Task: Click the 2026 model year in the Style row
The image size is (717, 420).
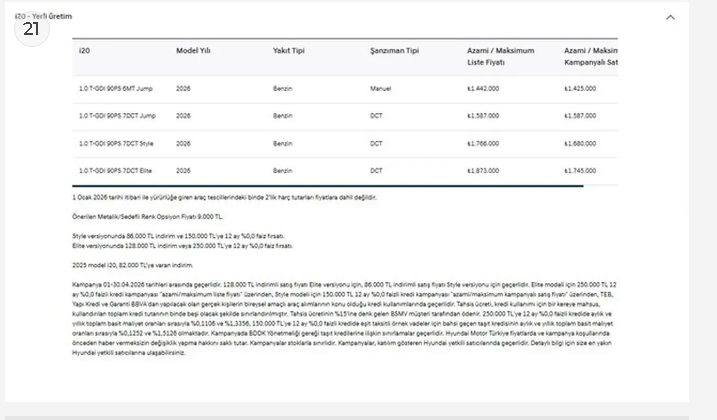Action: 183,144
